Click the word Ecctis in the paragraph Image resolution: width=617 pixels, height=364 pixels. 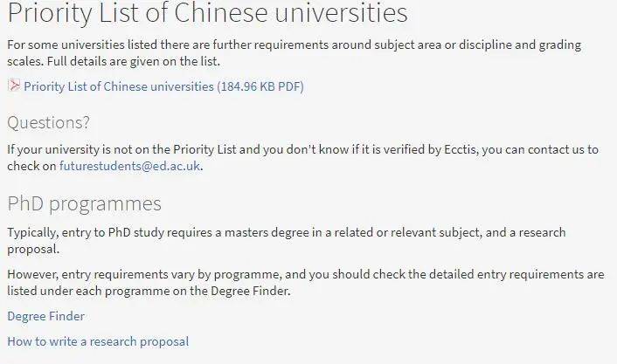[461, 149]
